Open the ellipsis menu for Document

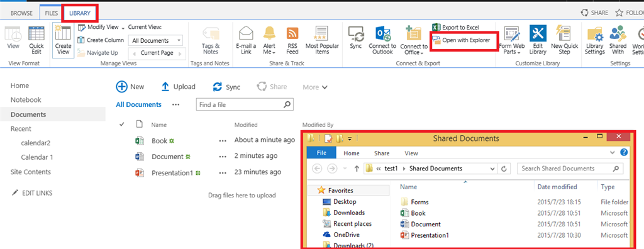tap(223, 157)
